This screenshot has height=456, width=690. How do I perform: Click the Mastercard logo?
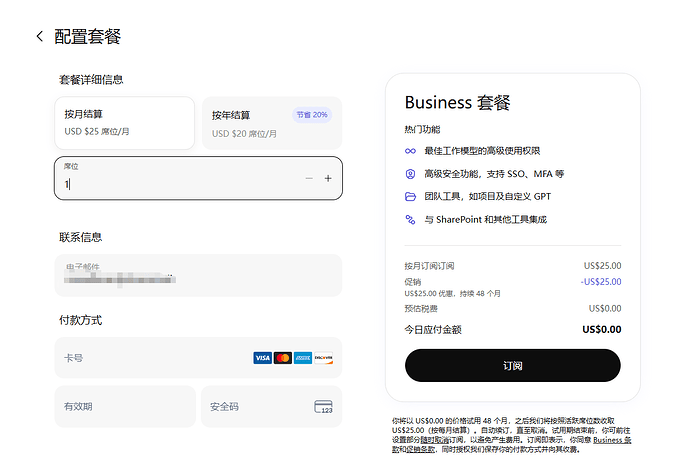pos(283,358)
